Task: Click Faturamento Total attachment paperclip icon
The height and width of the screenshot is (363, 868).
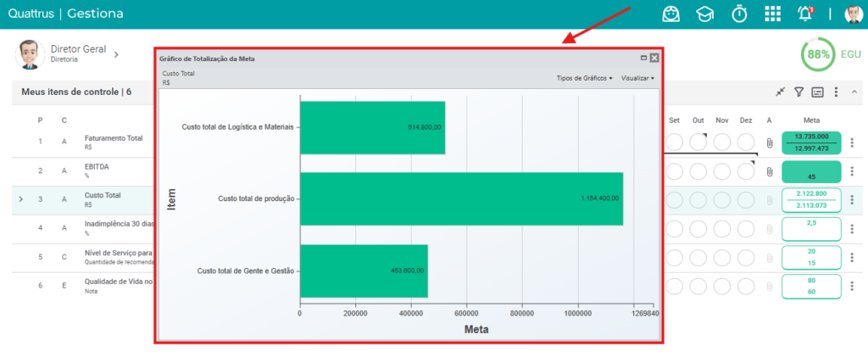Action: pyautogui.click(x=770, y=143)
